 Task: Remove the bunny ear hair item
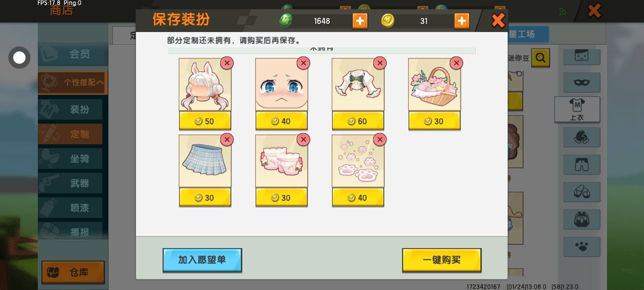(227, 63)
